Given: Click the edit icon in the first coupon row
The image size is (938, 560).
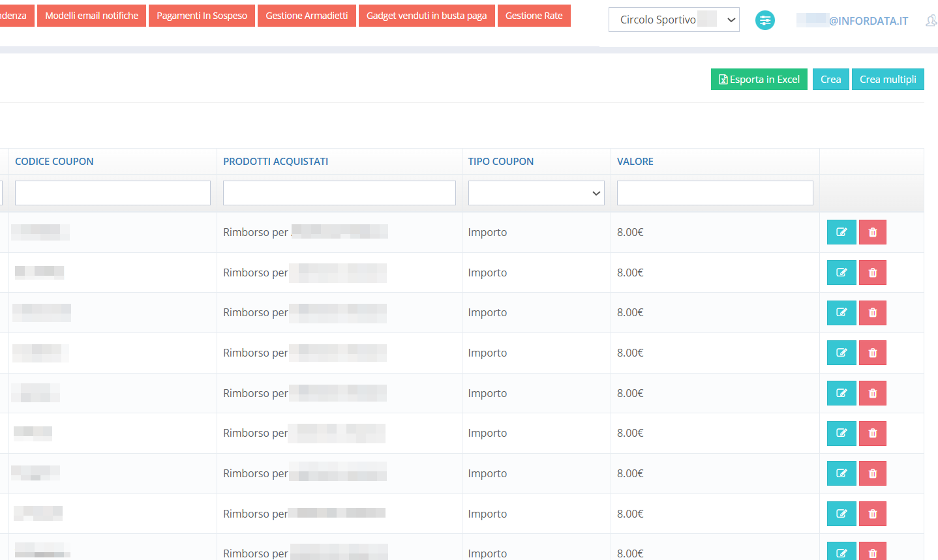Looking at the screenshot, I should pos(841,232).
